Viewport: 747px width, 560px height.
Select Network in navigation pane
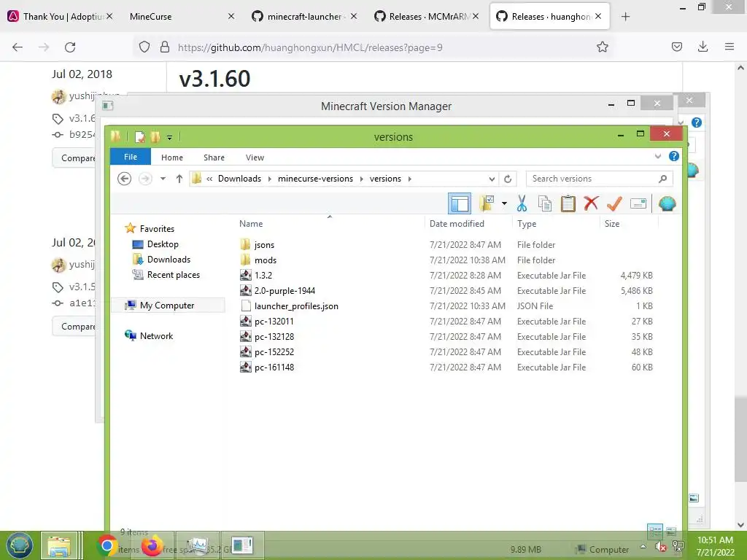[156, 335]
